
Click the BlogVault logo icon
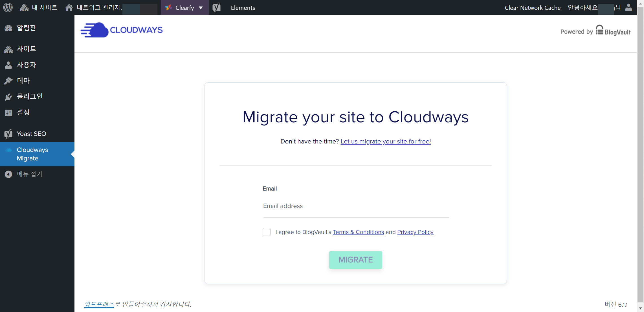click(x=599, y=30)
